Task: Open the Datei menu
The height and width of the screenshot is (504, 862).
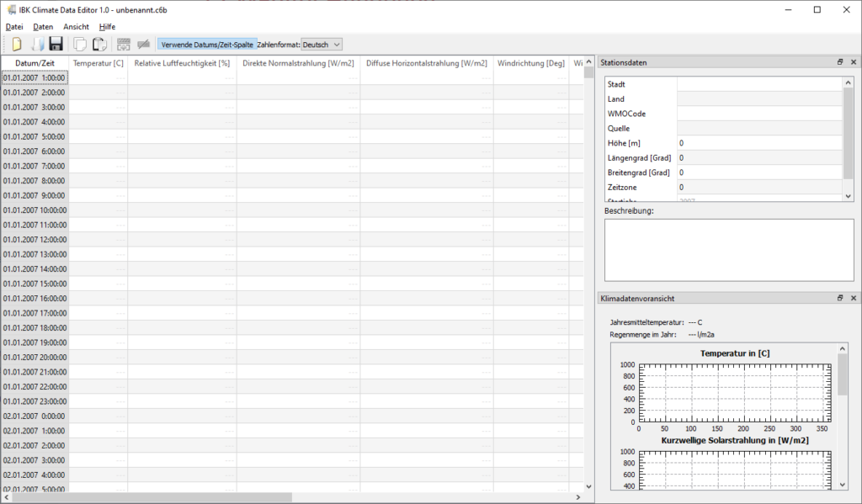Action: point(14,26)
